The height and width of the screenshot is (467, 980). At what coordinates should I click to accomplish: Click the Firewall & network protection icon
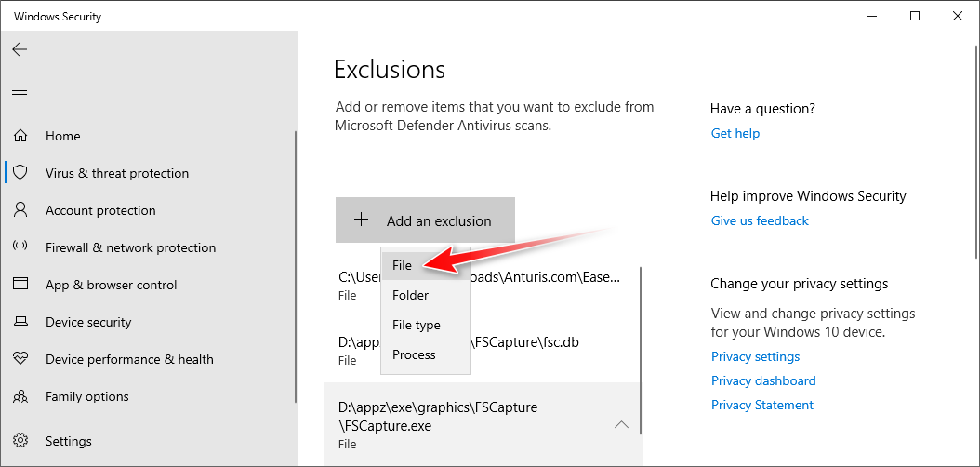pyautogui.click(x=20, y=247)
